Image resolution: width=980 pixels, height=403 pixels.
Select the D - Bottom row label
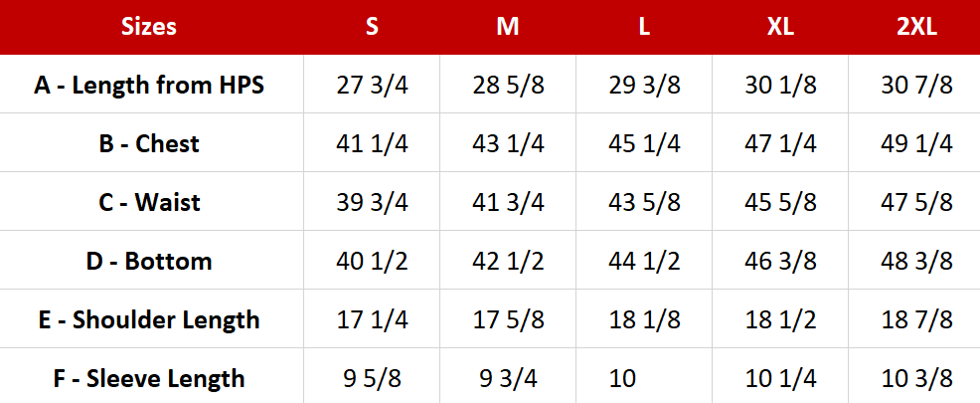point(149,261)
